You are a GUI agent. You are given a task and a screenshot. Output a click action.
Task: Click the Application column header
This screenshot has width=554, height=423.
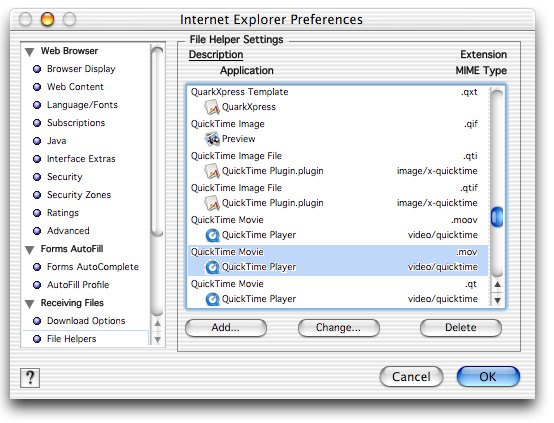(247, 71)
